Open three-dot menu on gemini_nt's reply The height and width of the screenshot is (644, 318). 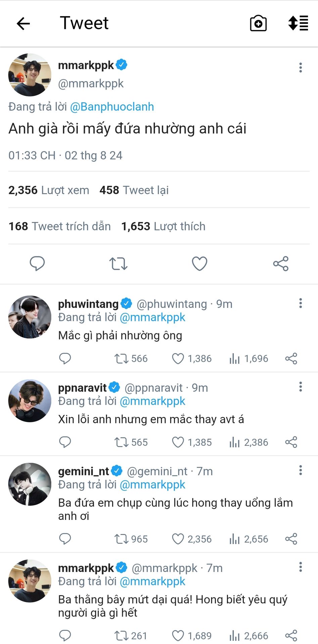coord(301,470)
